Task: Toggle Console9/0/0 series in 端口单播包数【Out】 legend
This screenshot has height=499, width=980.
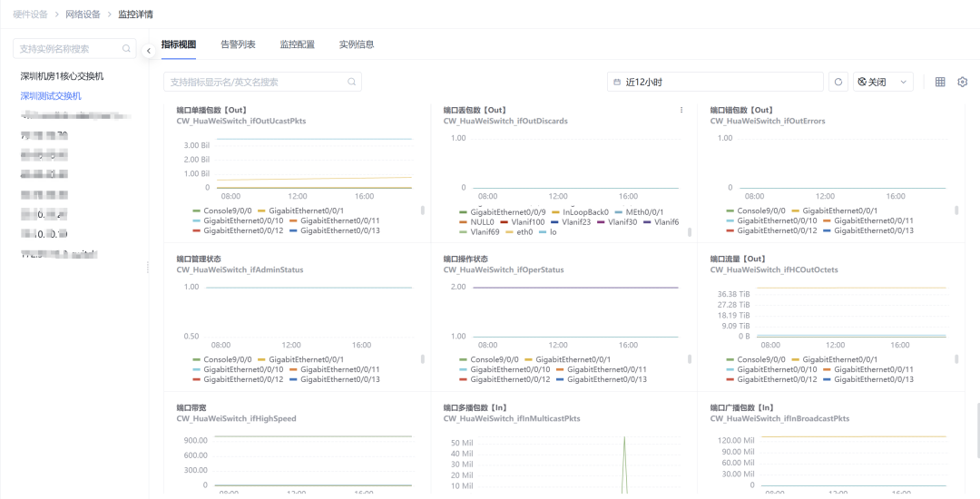Action: pyautogui.click(x=222, y=211)
